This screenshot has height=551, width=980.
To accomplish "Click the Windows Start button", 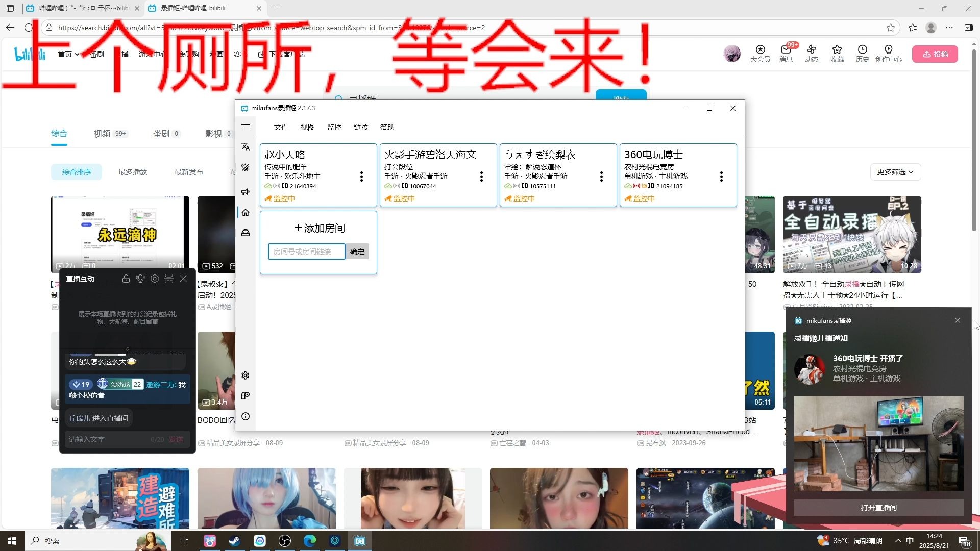I will pos(12,541).
